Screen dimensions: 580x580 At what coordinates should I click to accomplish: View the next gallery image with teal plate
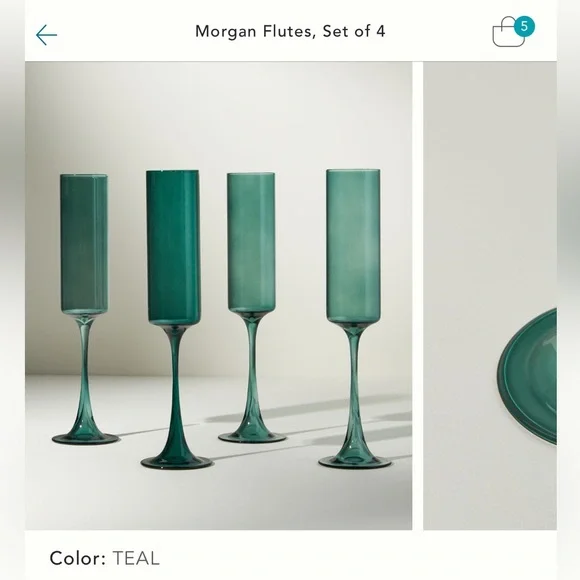click(x=490, y=296)
